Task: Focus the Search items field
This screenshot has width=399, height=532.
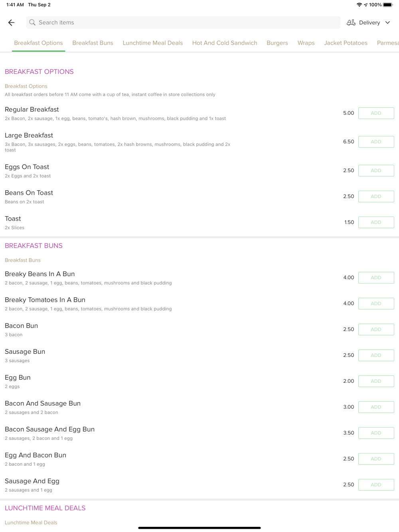Action: (183, 23)
